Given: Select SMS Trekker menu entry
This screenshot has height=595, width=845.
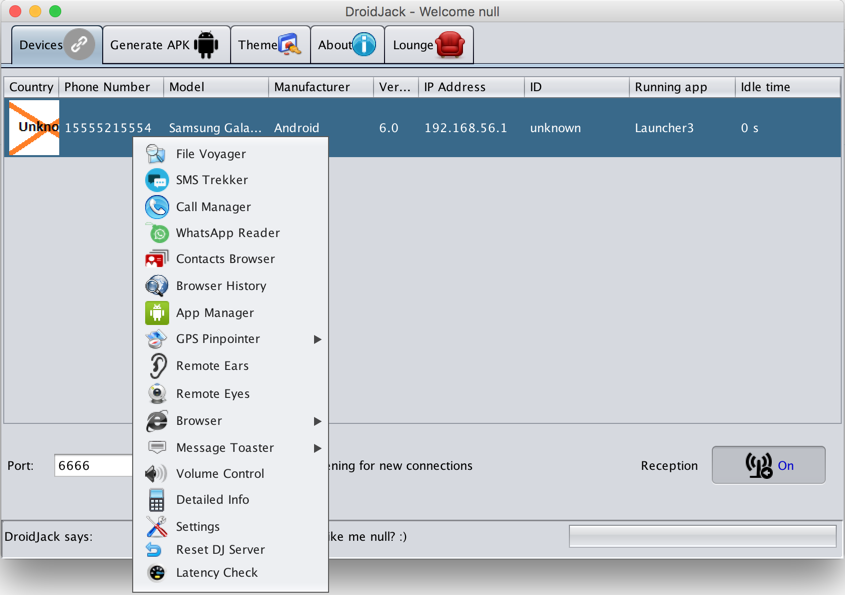Looking at the screenshot, I should pyautogui.click(x=231, y=180).
